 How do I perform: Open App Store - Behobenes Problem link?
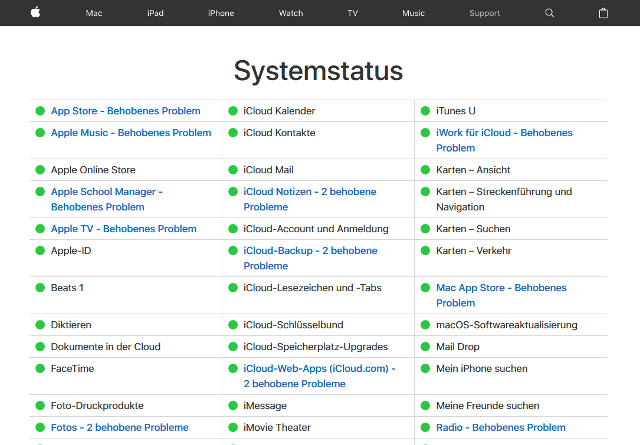[126, 111]
